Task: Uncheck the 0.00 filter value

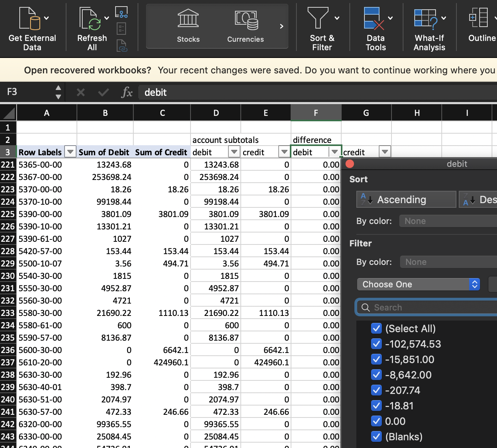Action: 376,421
